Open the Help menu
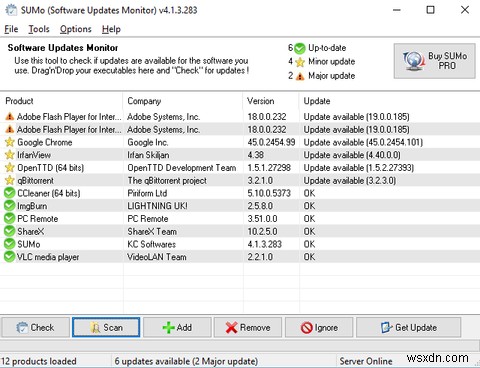480x368 pixels. pos(111,29)
